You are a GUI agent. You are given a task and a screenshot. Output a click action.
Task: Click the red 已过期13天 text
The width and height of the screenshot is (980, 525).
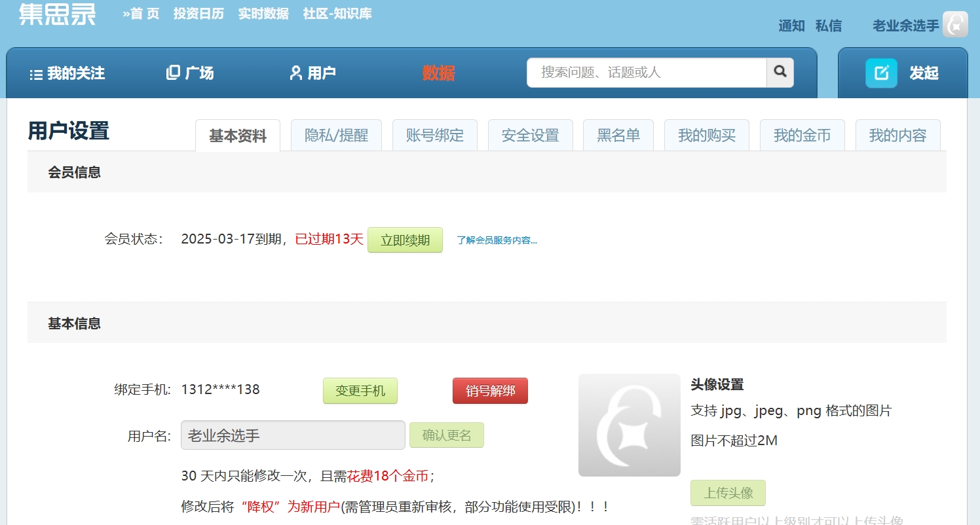point(330,239)
